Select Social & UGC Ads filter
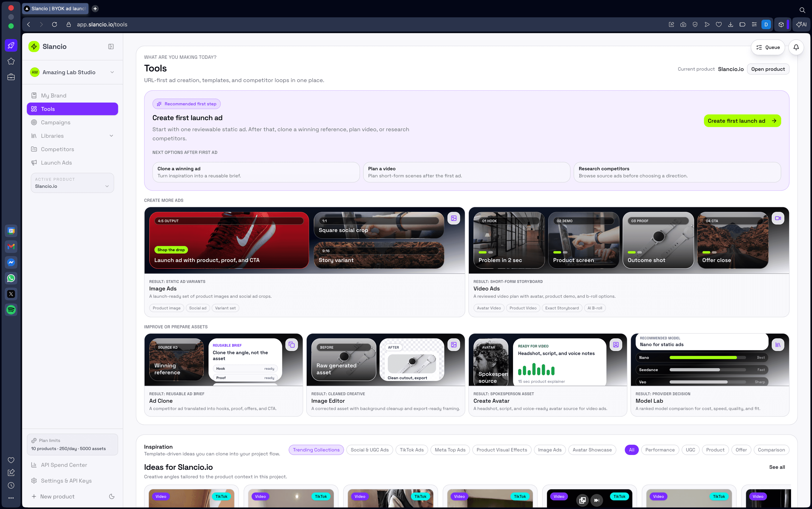Screen dimensions: 812x509 369,450
